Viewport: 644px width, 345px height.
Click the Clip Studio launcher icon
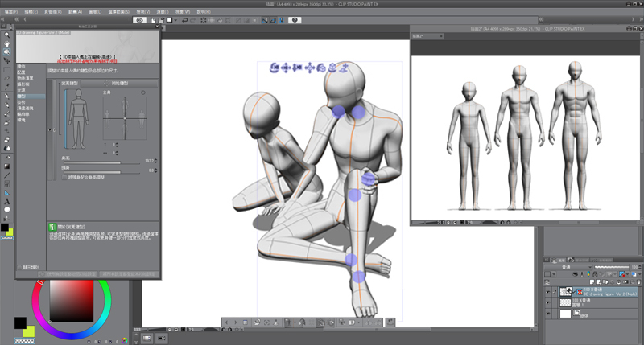pyautogui.click(x=141, y=20)
